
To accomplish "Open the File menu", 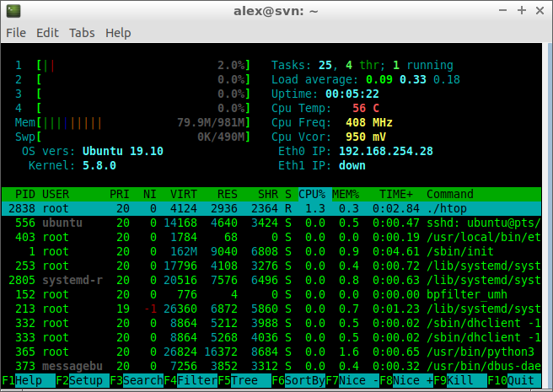I will pos(16,33).
